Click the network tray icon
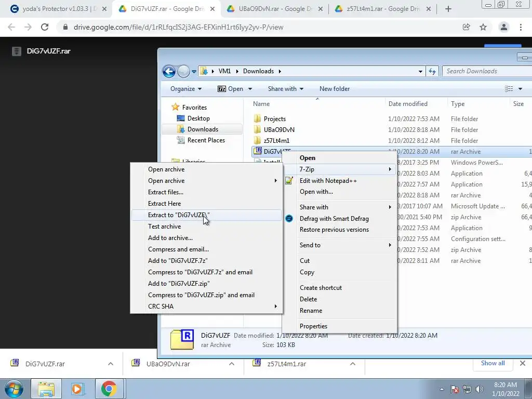Image resolution: width=532 pixels, height=399 pixels. (x=467, y=389)
